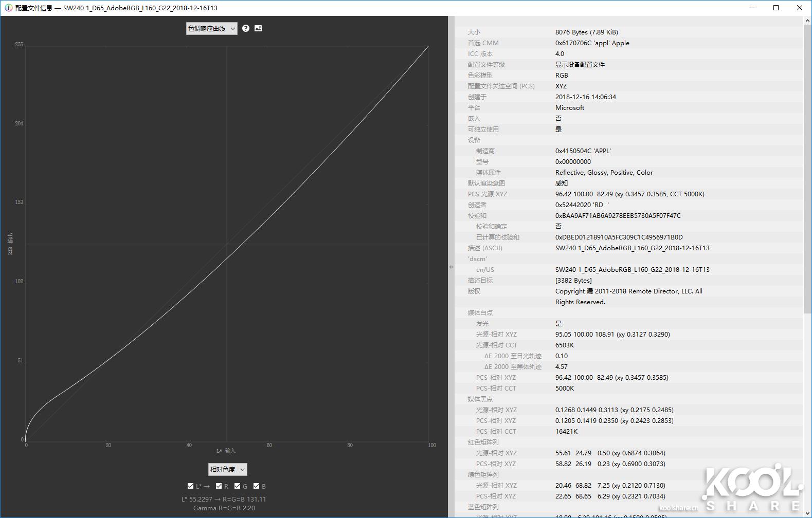Screen dimensions: 812x518
Task: Close the profile information window
Action: coord(799,8)
